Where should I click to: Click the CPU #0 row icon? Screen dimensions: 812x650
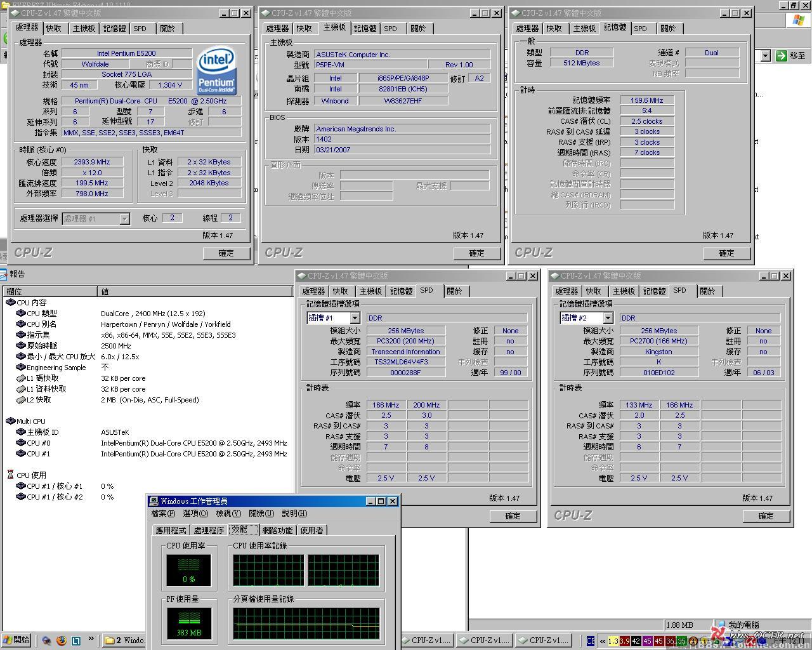click(22, 443)
